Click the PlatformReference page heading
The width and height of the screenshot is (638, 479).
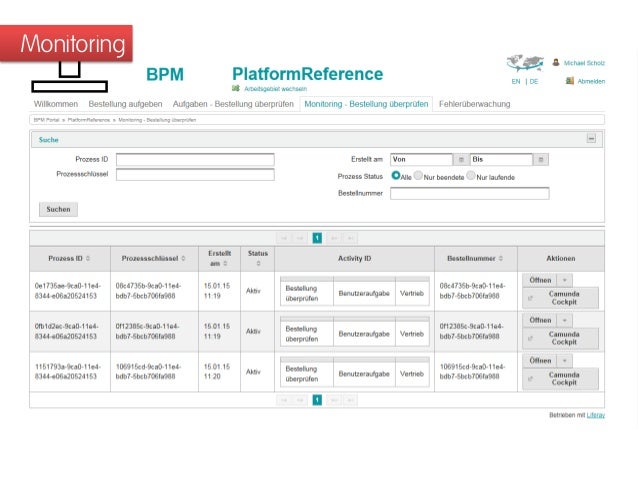tap(308, 74)
